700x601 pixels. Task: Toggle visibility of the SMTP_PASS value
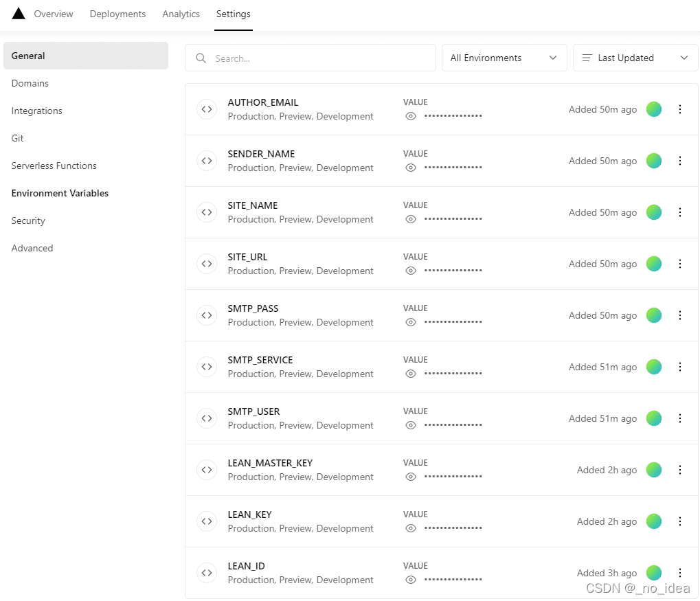(411, 322)
